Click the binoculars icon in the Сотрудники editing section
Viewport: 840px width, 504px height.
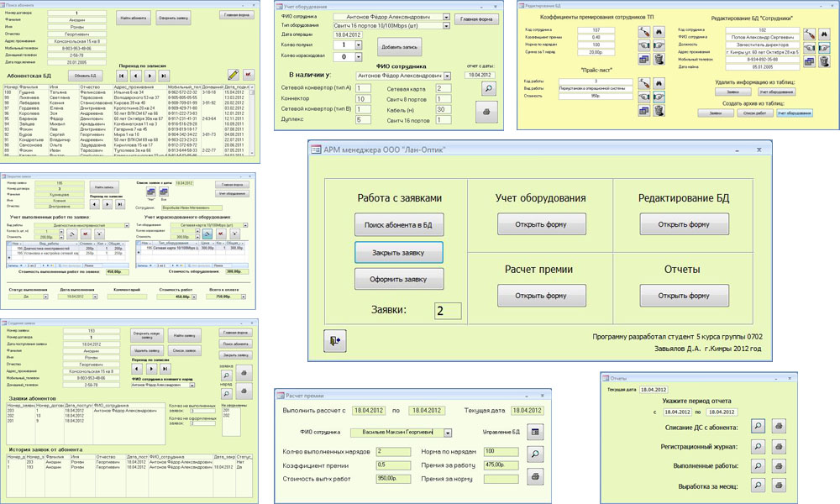(x=824, y=34)
